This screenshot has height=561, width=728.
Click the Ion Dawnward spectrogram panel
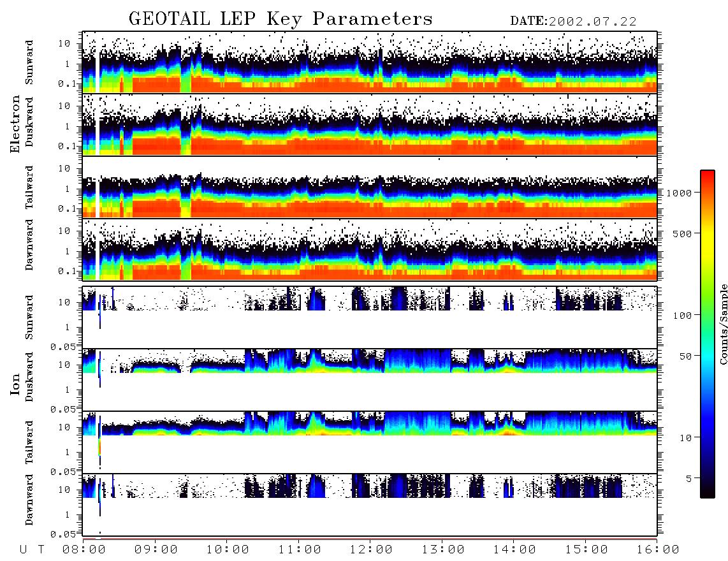coord(370,504)
